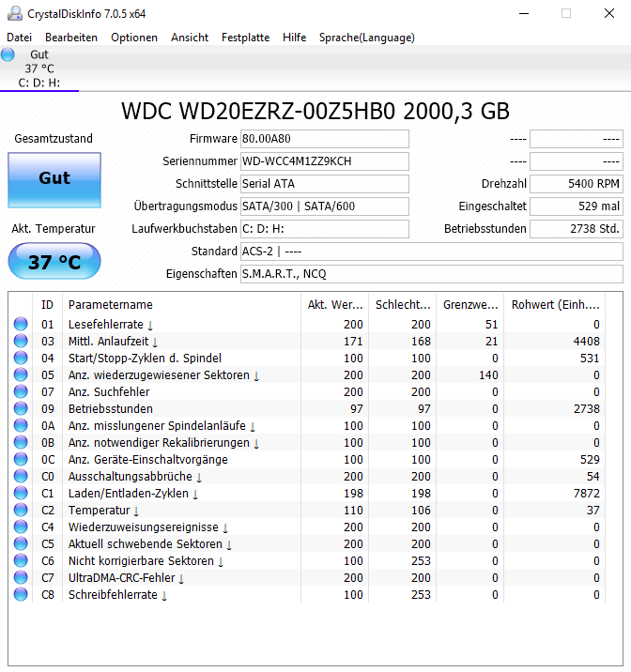This screenshot has height=672, width=631.
Task: Click the Betriebsstunden field 2738 Std.
Action: coord(577,229)
